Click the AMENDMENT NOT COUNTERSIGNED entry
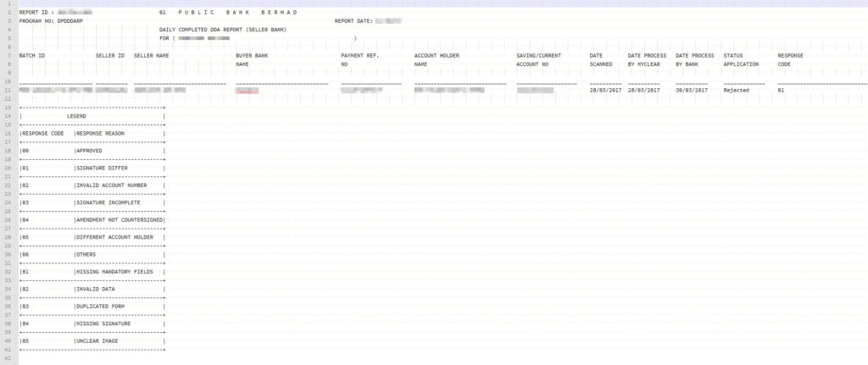 coord(119,219)
